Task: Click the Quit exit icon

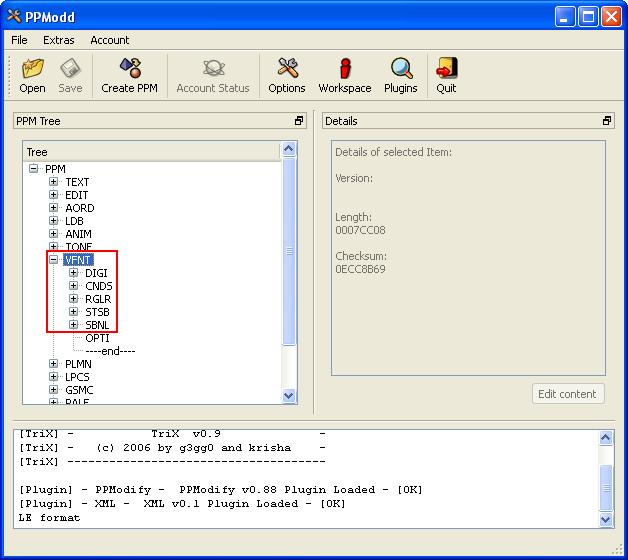Action: click(x=446, y=67)
